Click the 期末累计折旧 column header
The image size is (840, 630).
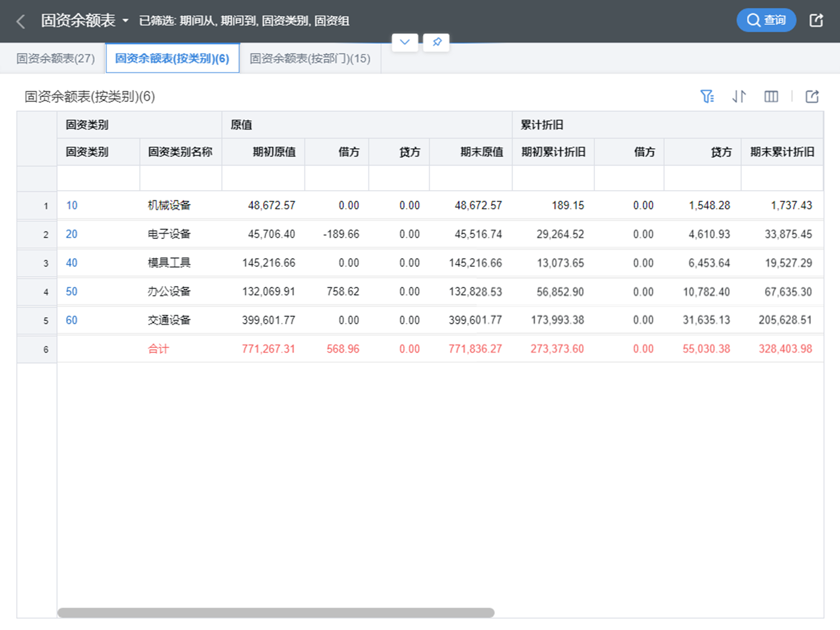pyautogui.click(x=782, y=152)
